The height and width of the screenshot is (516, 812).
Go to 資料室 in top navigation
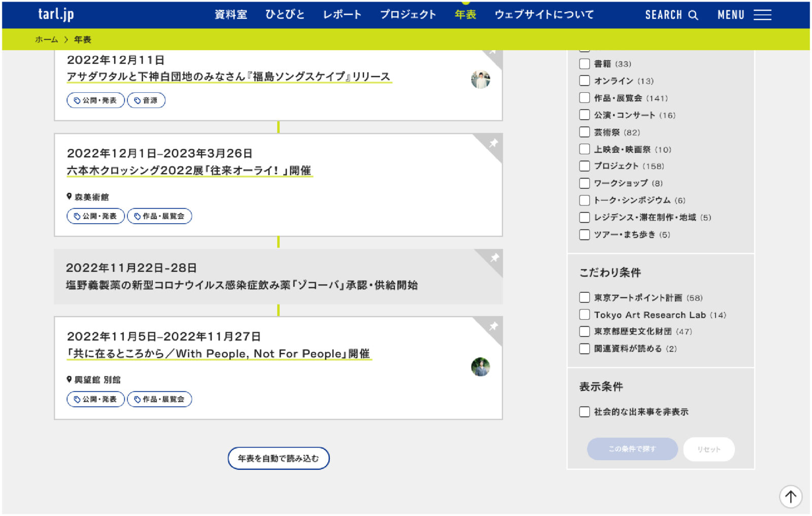tap(231, 15)
